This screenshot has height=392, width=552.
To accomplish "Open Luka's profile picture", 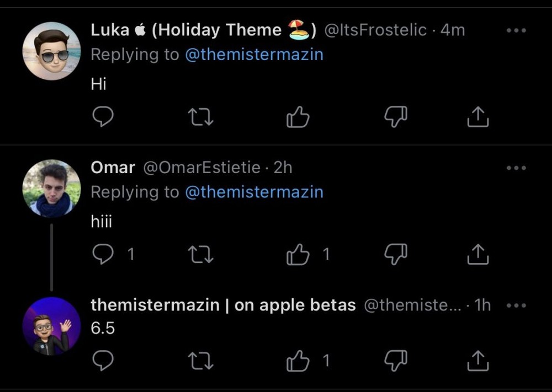I will pos(51,51).
